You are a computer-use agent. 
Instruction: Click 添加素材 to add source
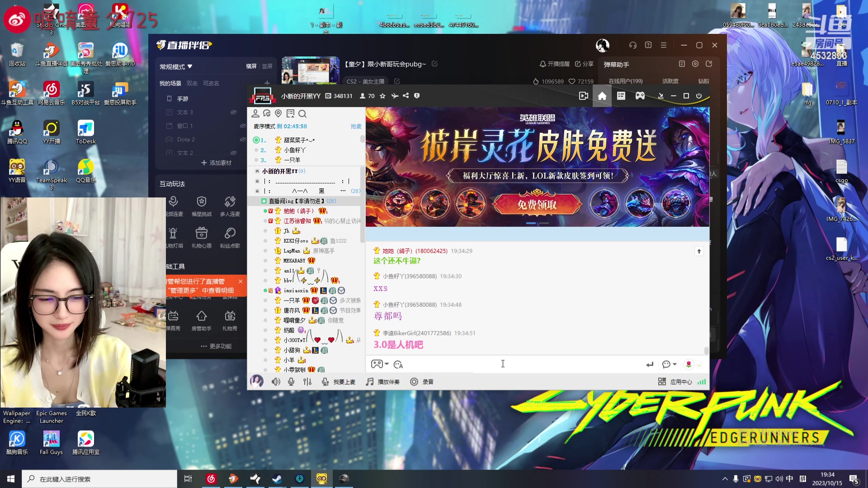pyautogui.click(x=216, y=163)
